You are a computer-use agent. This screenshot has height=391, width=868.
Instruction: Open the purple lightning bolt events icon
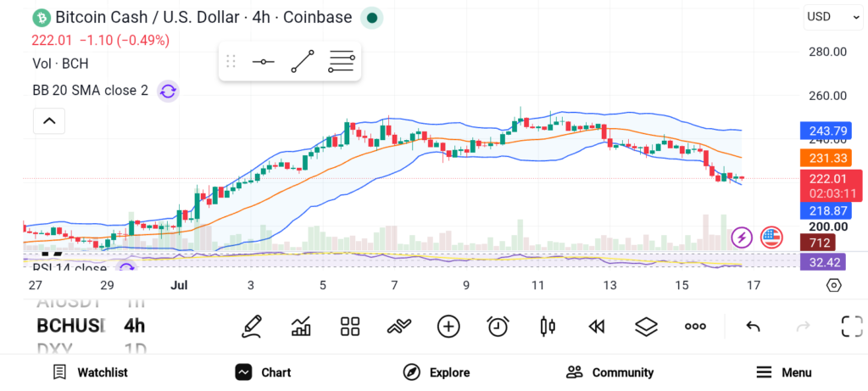pos(742,238)
